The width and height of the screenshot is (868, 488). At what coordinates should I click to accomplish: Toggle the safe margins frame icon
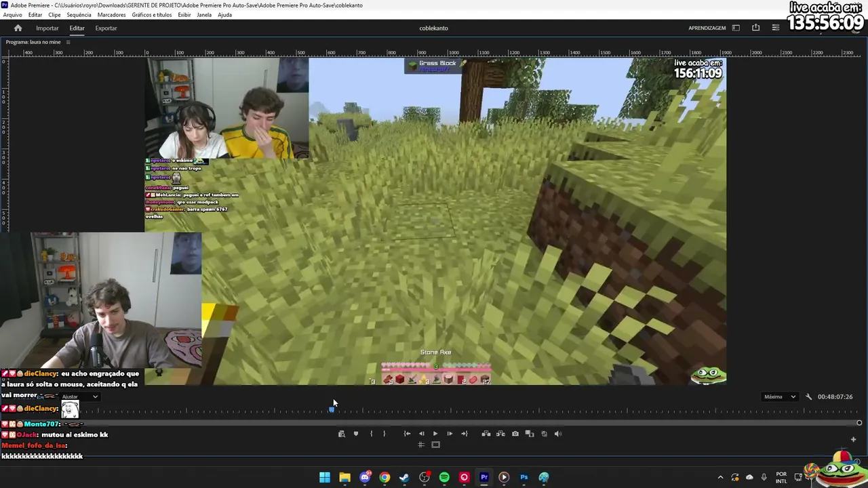[x=436, y=445]
